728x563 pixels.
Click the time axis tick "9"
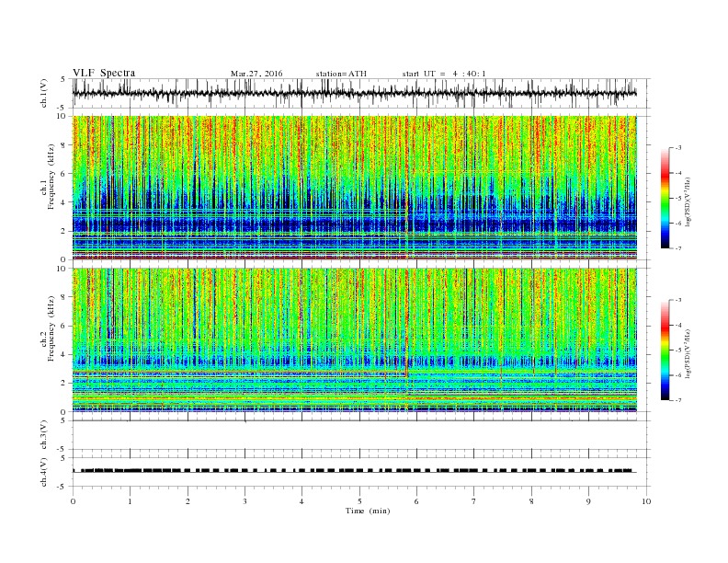[x=588, y=501]
